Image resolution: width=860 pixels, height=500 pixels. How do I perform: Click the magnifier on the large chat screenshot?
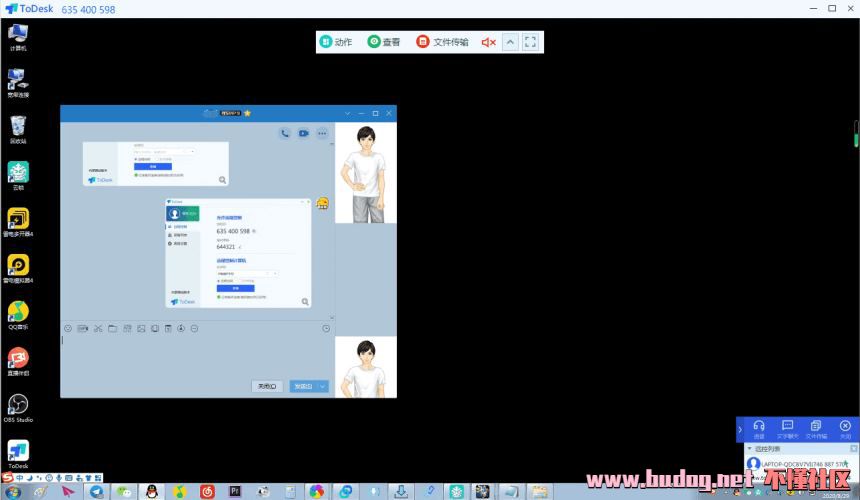pyautogui.click(x=305, y=302)
